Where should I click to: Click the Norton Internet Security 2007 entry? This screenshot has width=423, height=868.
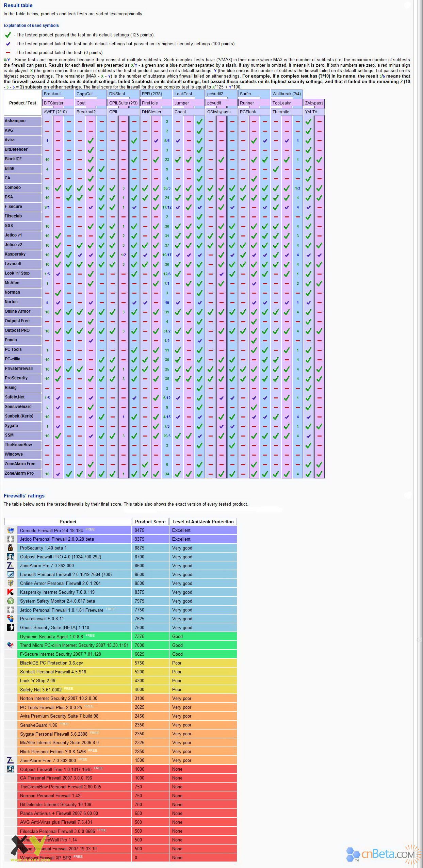59,698
